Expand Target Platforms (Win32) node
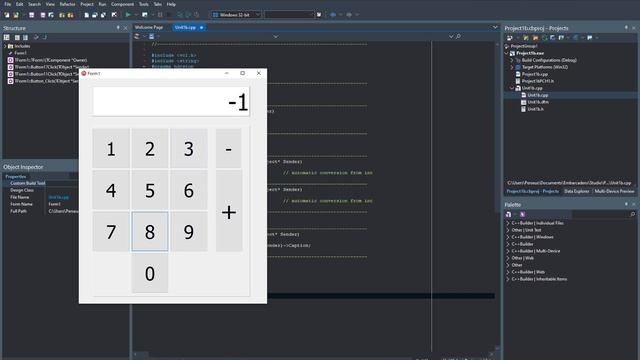 [x=512, y=67]
